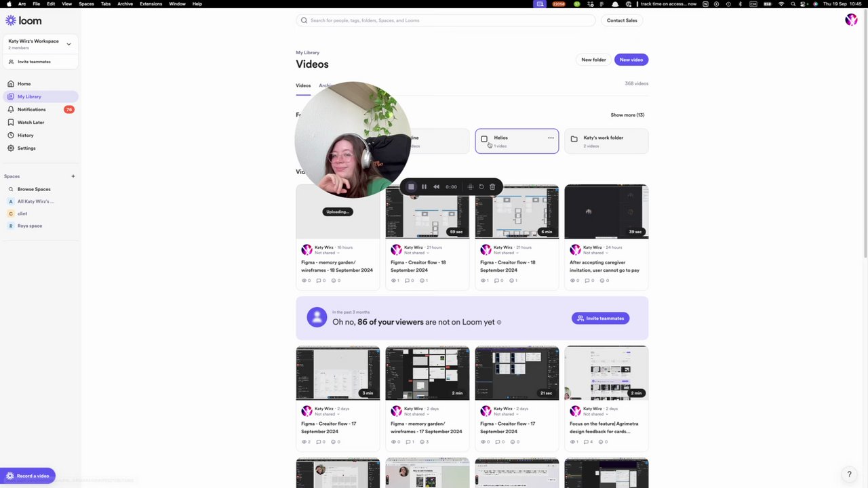
Task: Open Control Center in the menu bar
Action: coord(803,4)
